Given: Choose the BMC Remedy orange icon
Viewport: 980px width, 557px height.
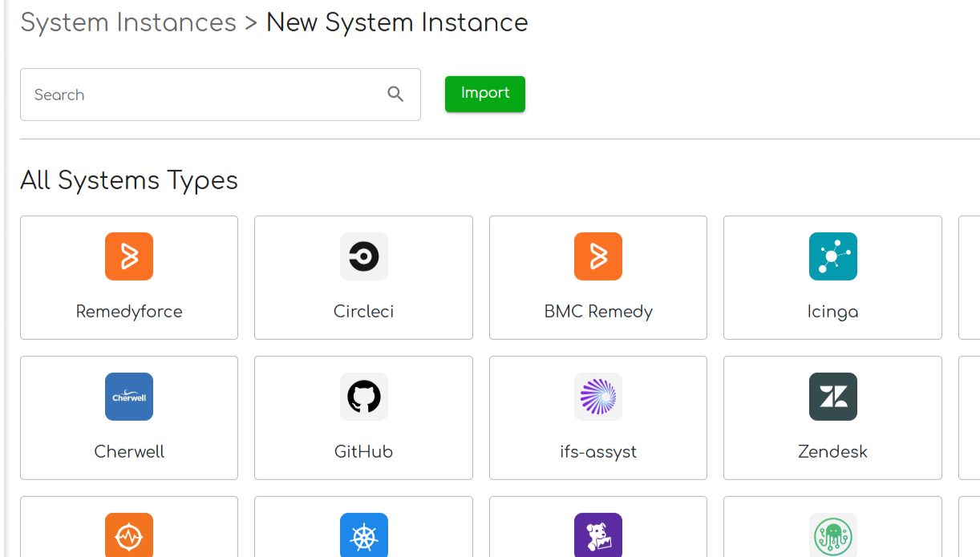Looking at the screenshot, I should (598, 256).
